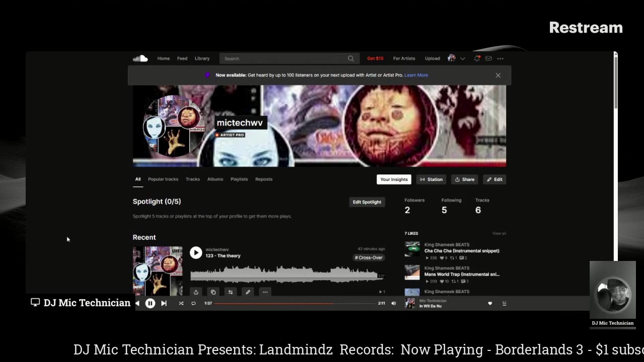The height and width of the screenshot is (362, 644).
Task: Click the profile Share button
Action: point(464,179)
